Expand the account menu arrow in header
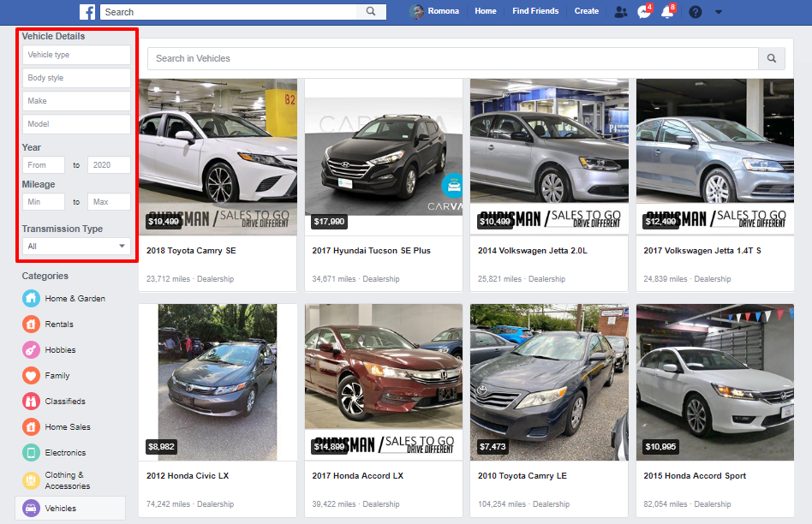 point(719,12)
